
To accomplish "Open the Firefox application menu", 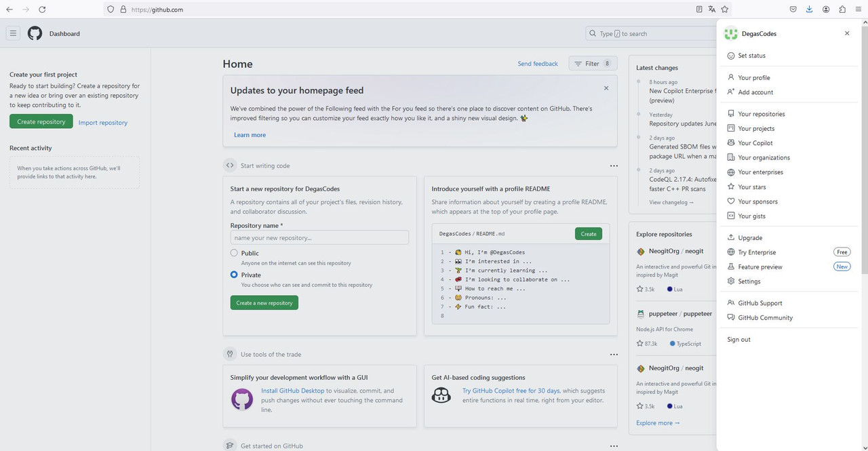I will pos(859,9).
